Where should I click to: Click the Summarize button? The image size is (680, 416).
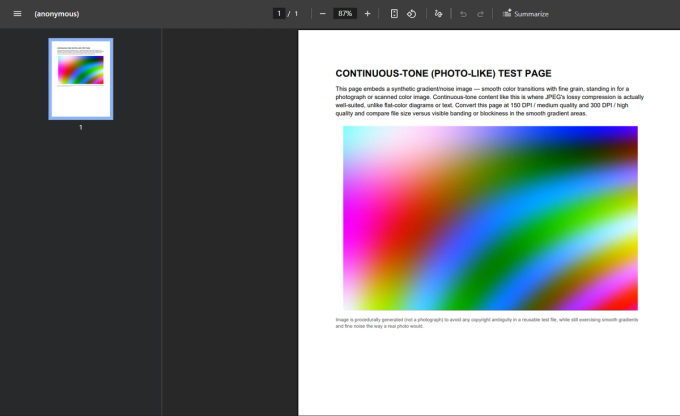pyautogui.click(x=525, y=14)
